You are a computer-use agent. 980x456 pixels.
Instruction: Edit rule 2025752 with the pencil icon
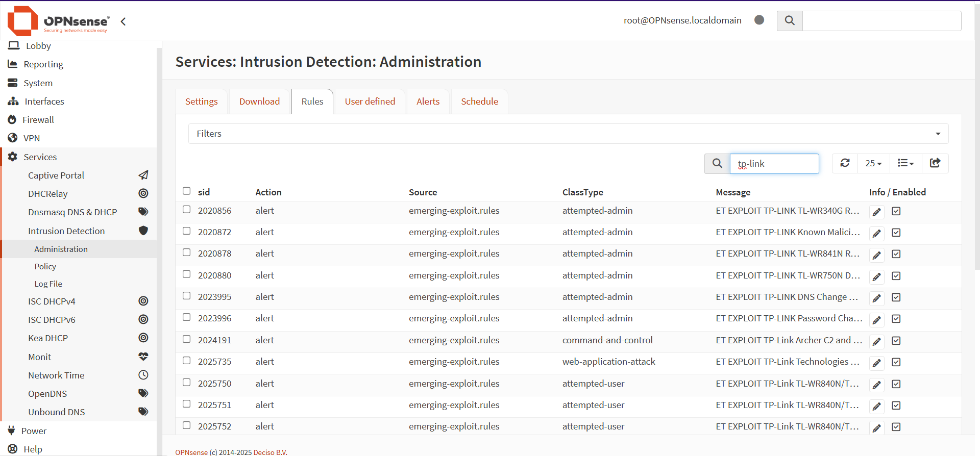[x=877, y=428]
